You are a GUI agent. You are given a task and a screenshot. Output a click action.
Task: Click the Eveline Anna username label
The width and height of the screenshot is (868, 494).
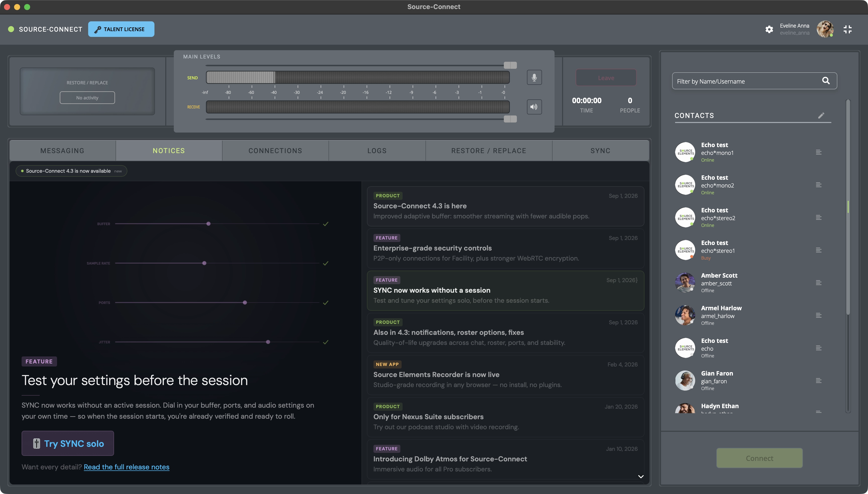pos(794,33)
